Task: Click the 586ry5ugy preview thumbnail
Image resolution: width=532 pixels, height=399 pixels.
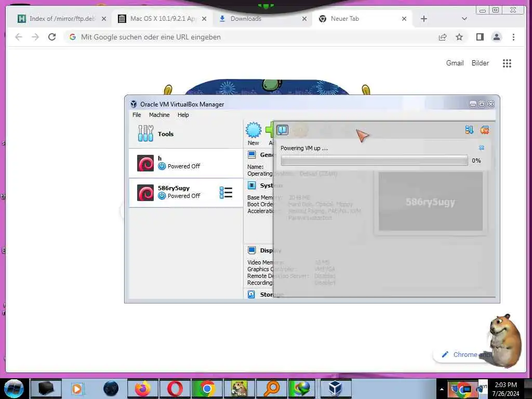Action: pyautogui.click(x=431, y=201)
